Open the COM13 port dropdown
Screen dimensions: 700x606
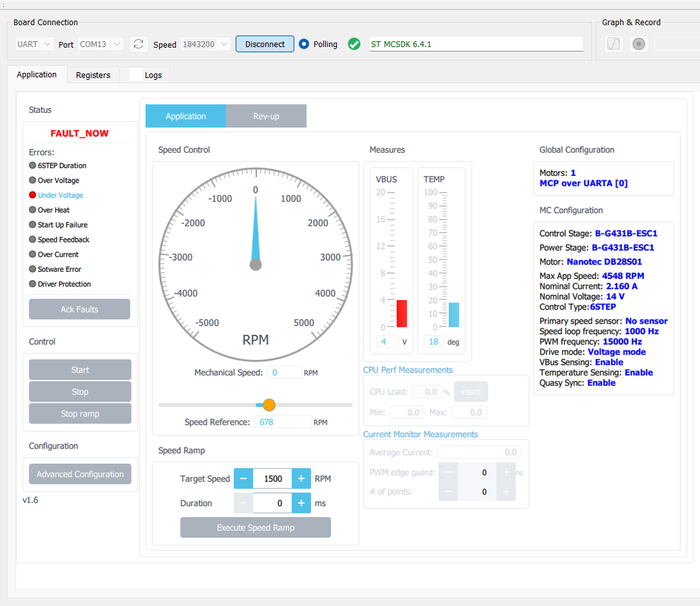100,44
